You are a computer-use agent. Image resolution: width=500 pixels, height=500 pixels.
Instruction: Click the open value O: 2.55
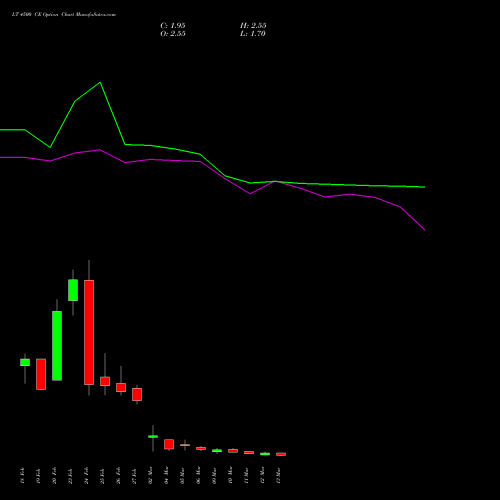coord(173,33)
